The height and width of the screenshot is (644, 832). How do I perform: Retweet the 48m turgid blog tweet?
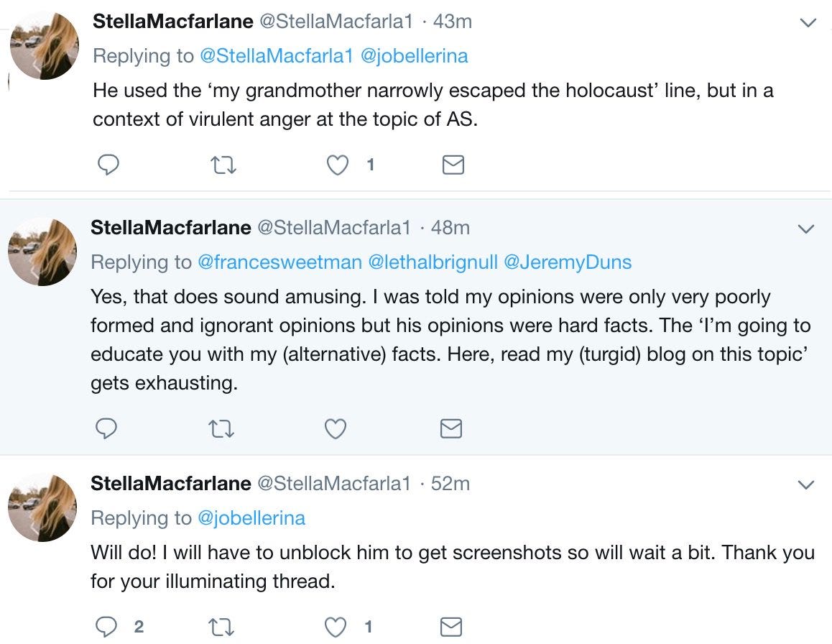[221, 429]
